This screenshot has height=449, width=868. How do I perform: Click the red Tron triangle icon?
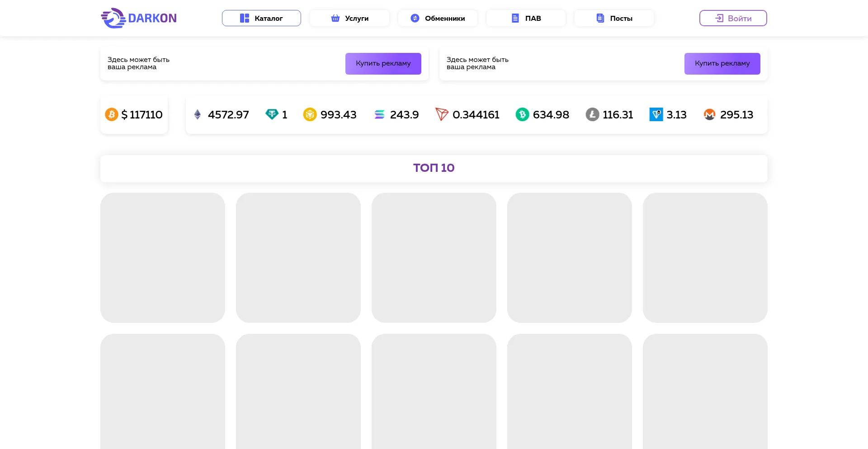441,114
